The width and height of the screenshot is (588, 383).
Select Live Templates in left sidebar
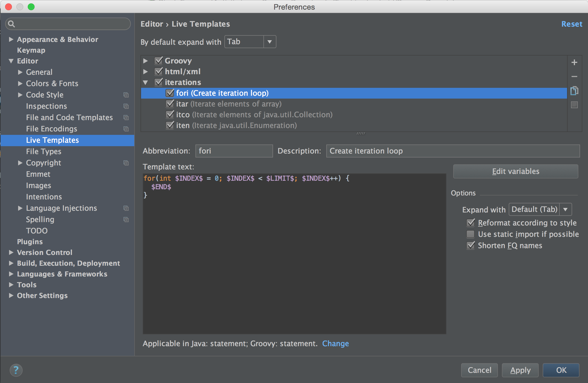(x=52, y=140)
